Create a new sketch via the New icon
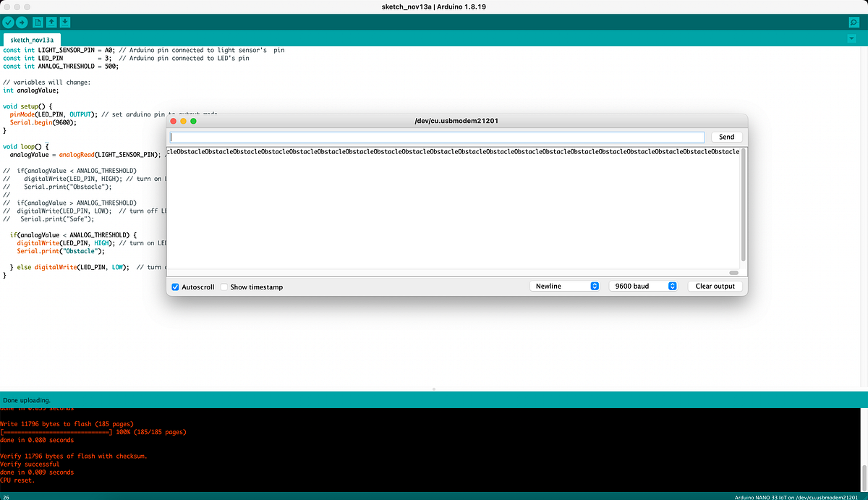The width and height of the screenshot is (868, 500). click(x=36, y=22)
